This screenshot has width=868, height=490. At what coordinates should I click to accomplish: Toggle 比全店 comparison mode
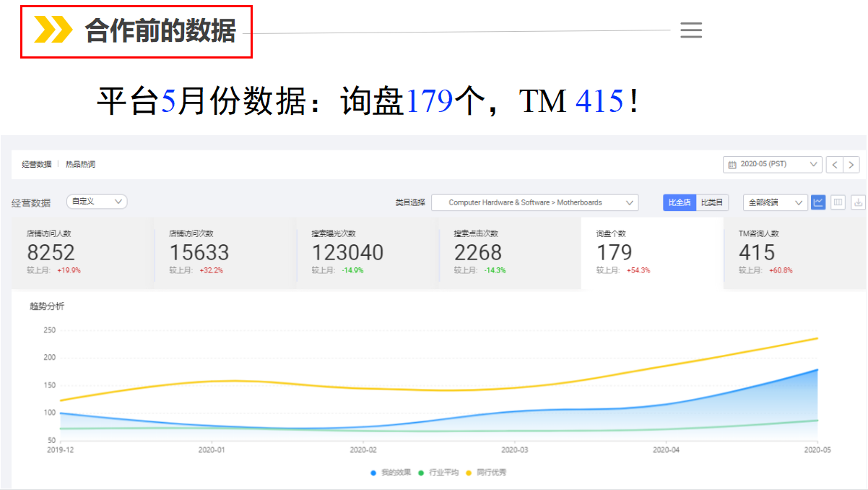point(680,202)
